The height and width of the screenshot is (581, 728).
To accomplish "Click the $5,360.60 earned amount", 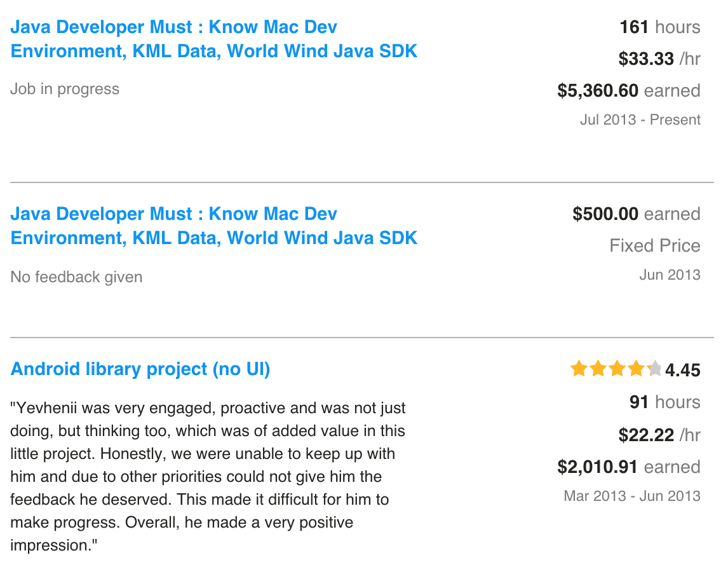I will [x=629, y=90].
